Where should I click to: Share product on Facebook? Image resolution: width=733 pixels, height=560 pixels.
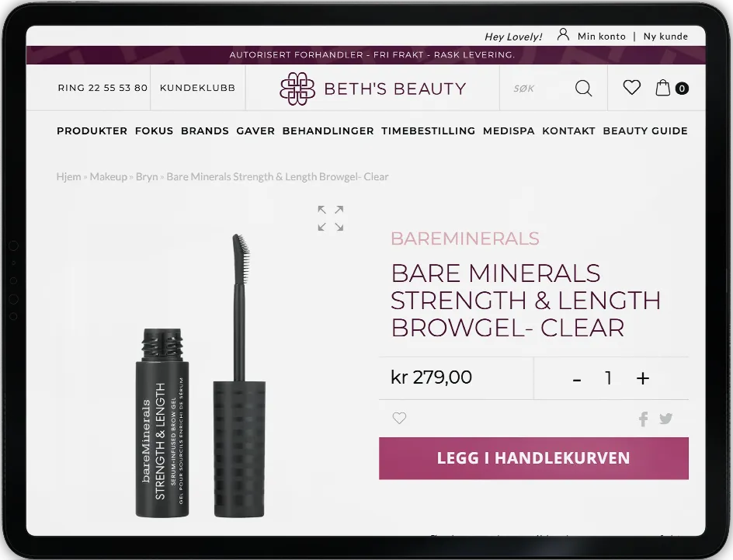click(643, 419)
